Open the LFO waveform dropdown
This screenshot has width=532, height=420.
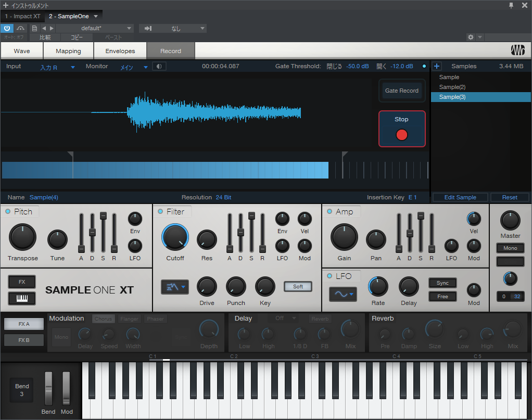[343, 294]
